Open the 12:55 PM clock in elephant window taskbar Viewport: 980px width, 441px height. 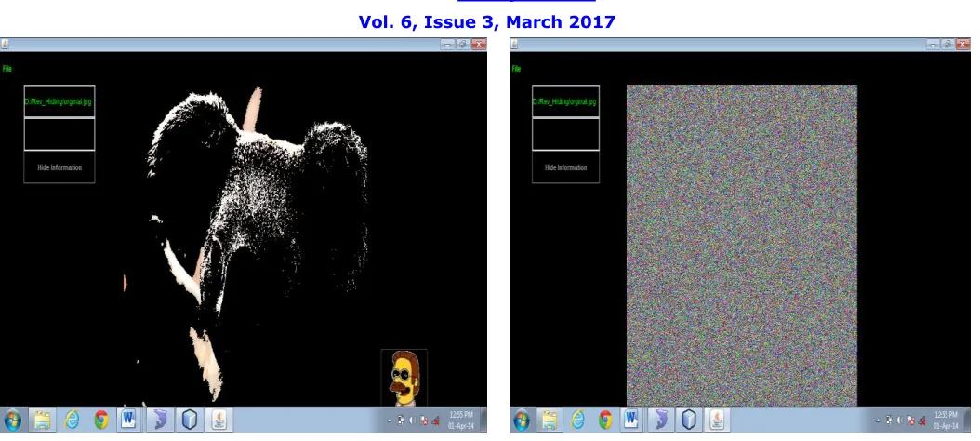click(460, 420)
